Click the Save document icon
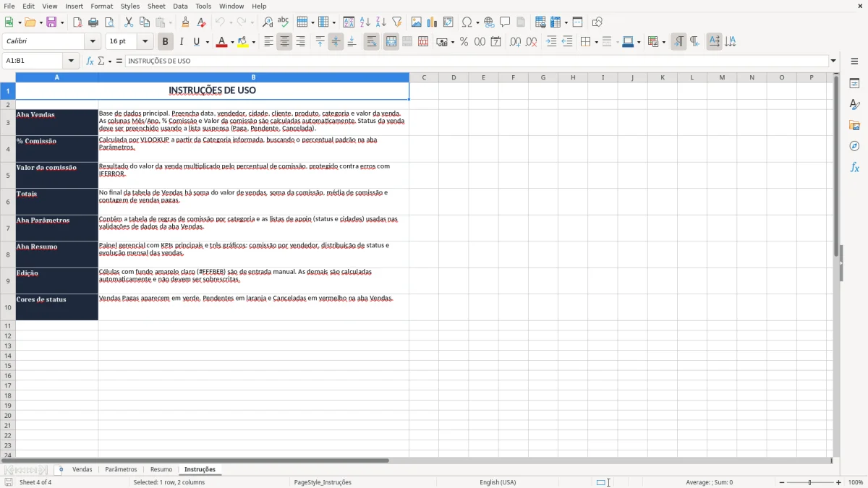 click(x=51, y=22)
